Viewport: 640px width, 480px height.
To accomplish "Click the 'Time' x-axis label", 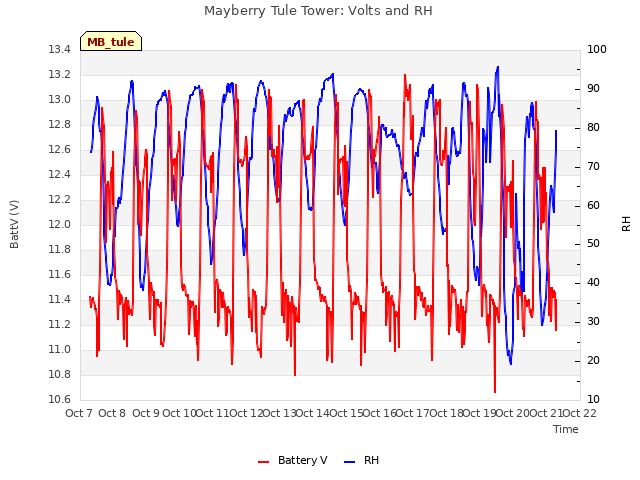I will point(566,429).
